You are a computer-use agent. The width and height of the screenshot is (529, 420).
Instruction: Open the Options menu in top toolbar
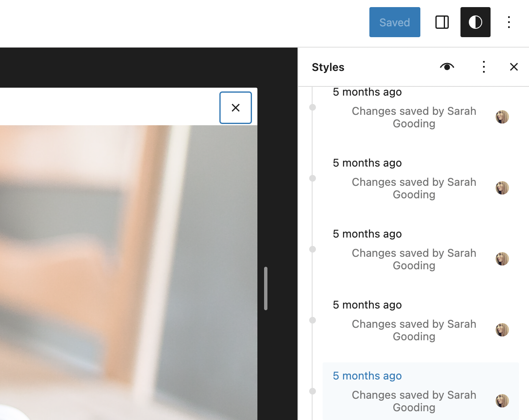tap(509, 22)
